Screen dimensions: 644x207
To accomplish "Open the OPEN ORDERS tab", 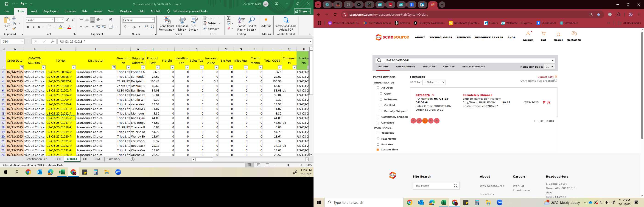I will pyautogui.click(x=406, y=67).
